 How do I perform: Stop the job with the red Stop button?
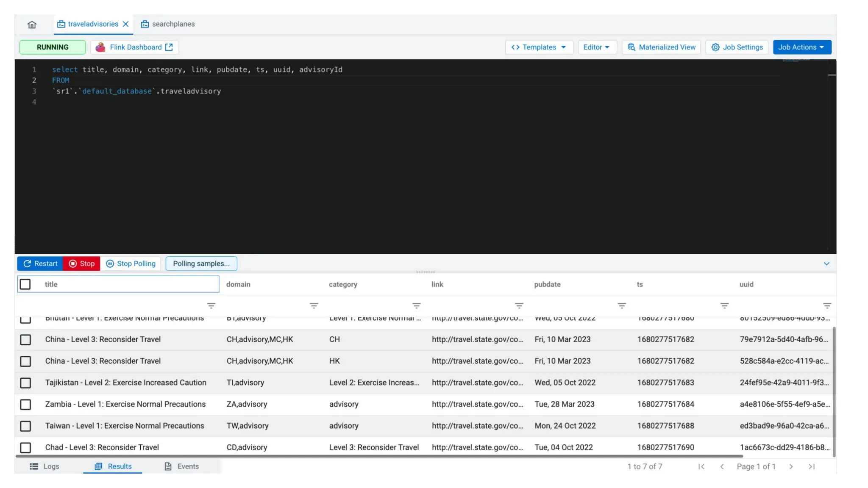[x=82, y=263]
